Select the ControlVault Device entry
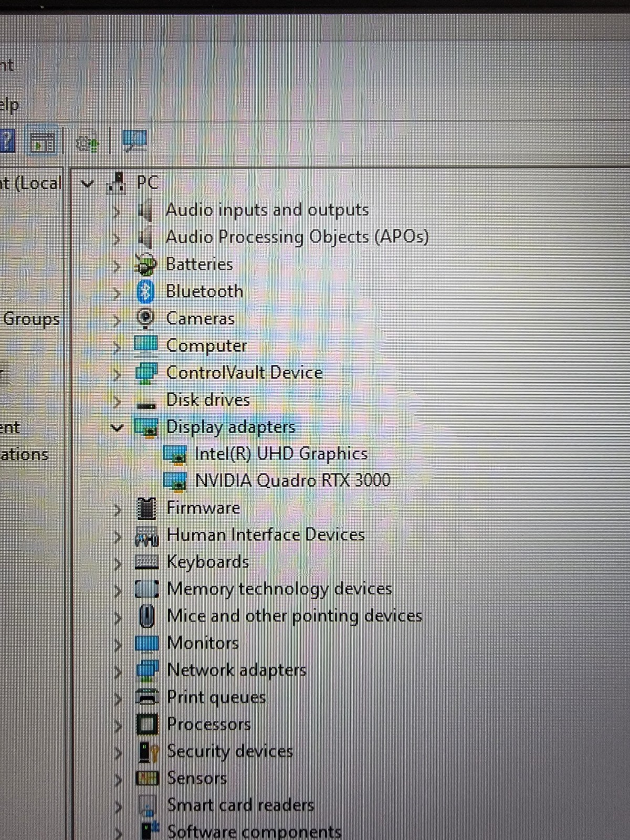The image size is (630, 840). point(244,372)
